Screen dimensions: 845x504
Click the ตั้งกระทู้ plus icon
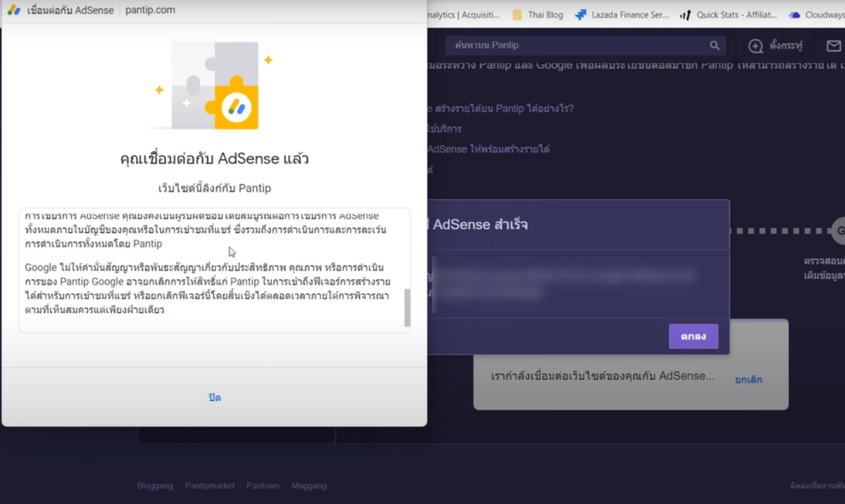tap(756, 46)
